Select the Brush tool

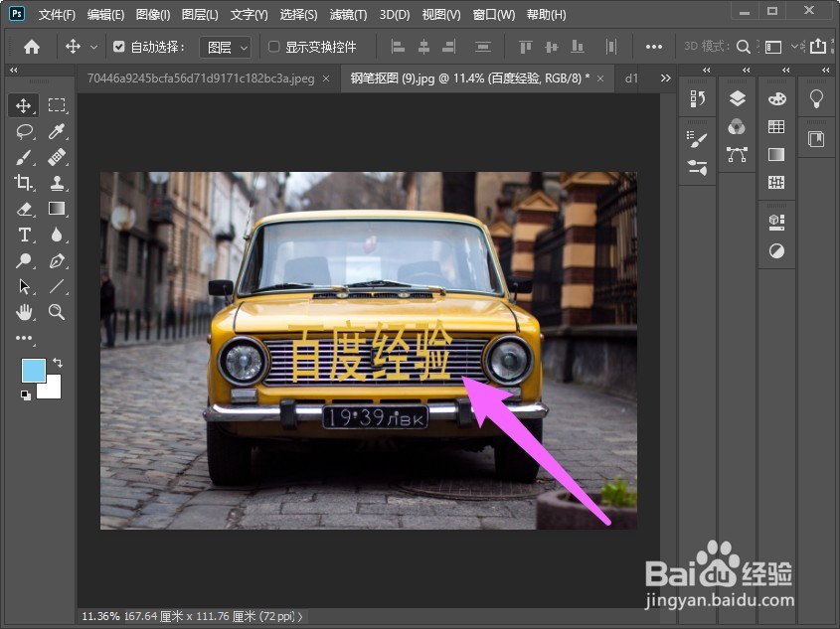[24, 157]
